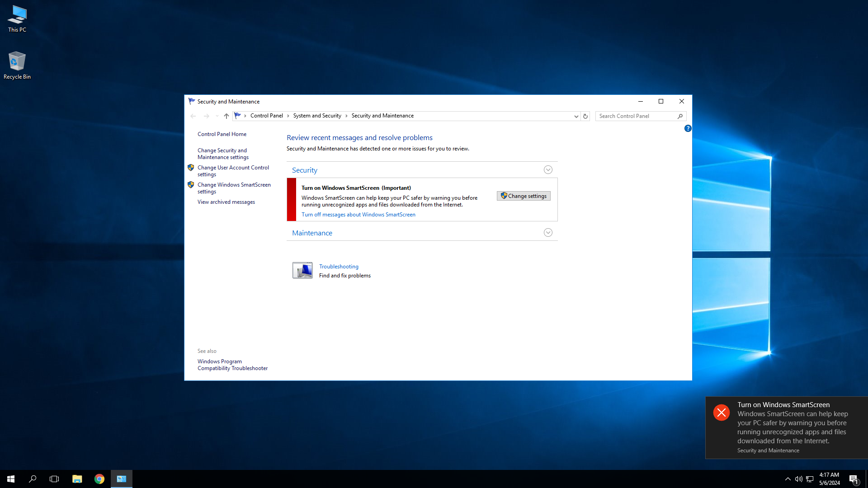Click the Maintenance section heading
The width and height of the screenshot is (868, 488).
click(312, 233)
